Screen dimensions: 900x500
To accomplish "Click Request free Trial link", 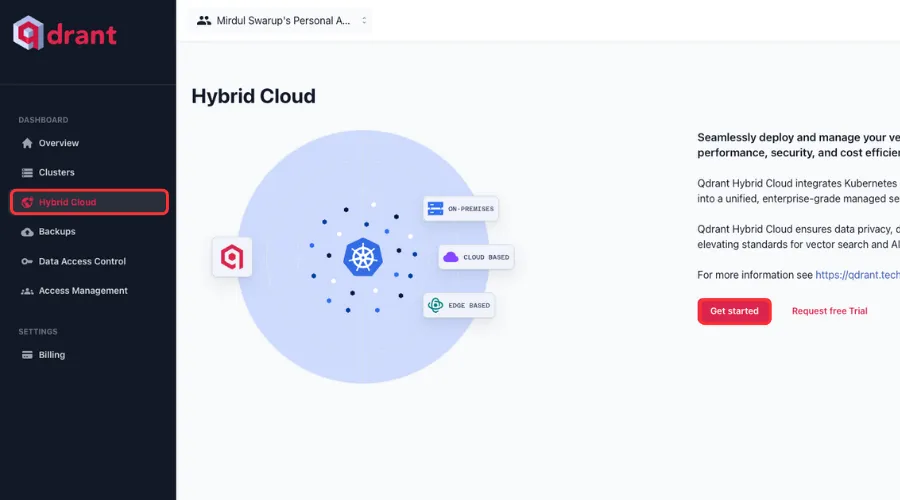I will [829, 311].
